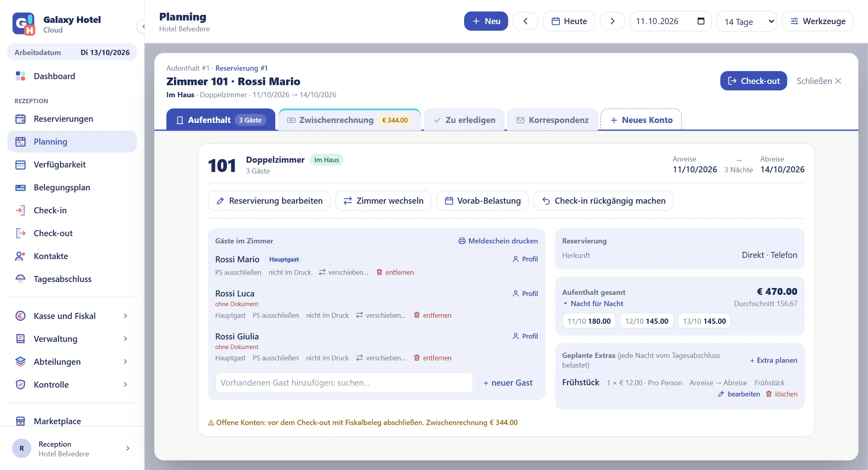Open the calendar picker in the date field
868x470 pixels.
pyautogui.click(x=701, y=21)
